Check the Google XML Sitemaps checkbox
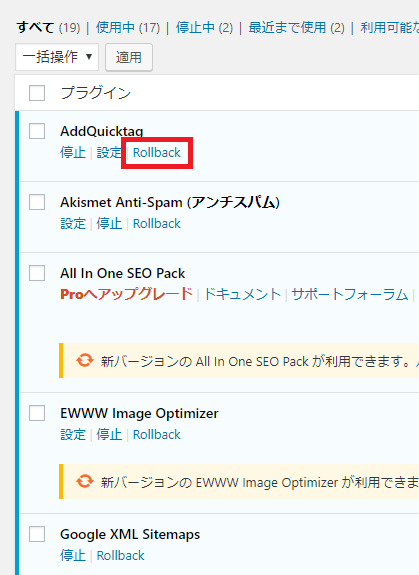 (x=37, y=534)
